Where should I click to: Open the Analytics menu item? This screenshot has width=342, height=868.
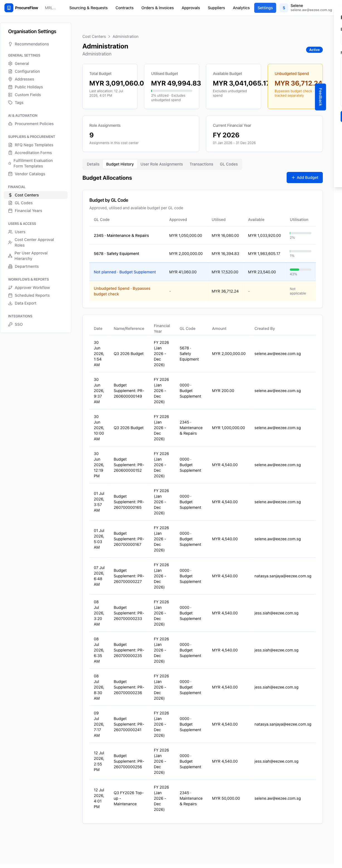coord(241,8)
